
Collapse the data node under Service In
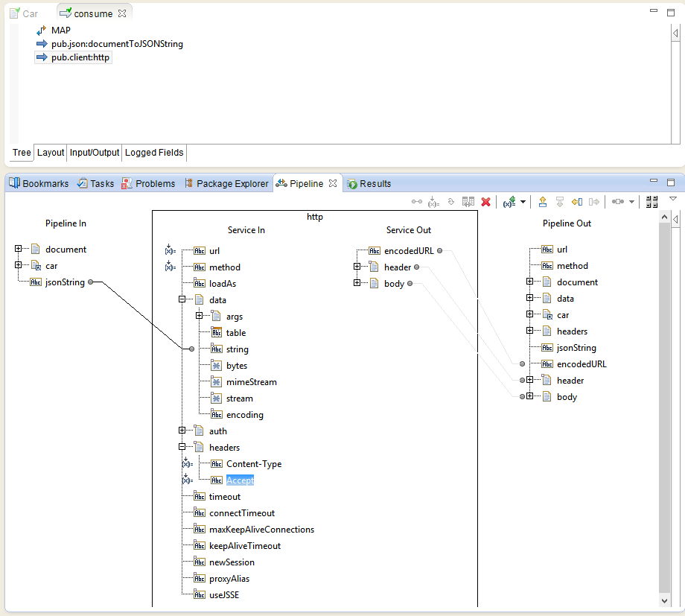(182, 299)
